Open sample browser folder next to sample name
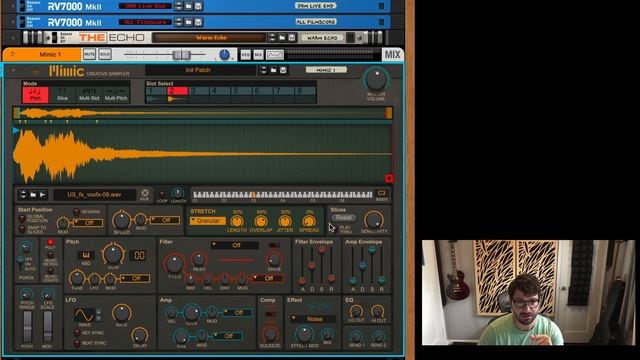Image resolution: width=640 pixels, height=360 pixels. click(33, 195)
